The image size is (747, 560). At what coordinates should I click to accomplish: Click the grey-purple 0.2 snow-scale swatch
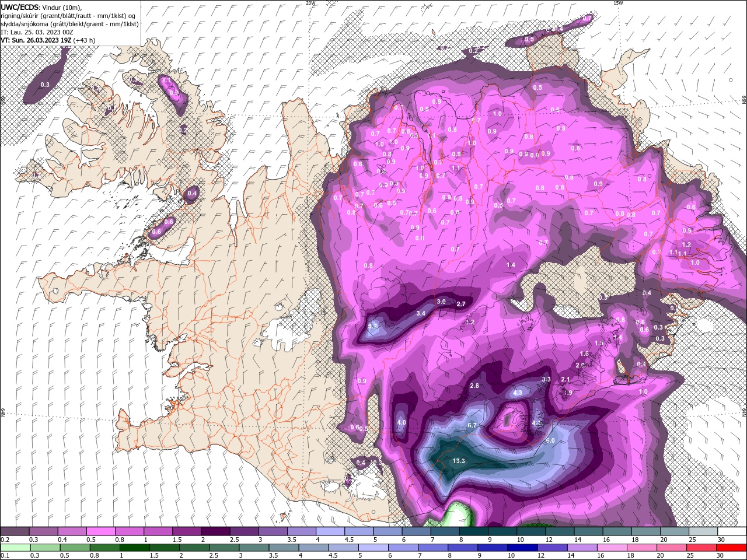(15, 531)
